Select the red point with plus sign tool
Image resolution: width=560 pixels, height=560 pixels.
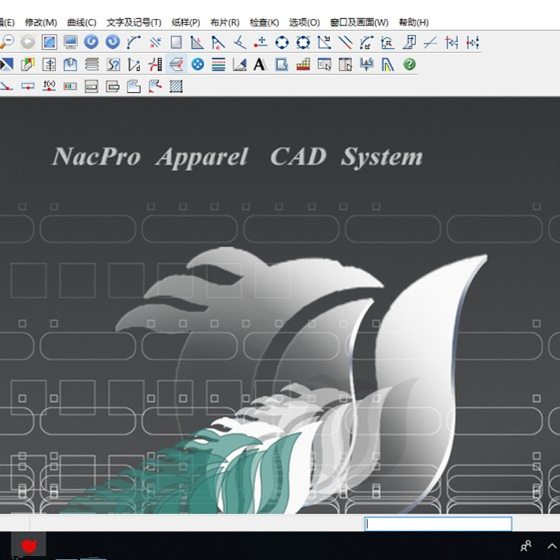261,42
